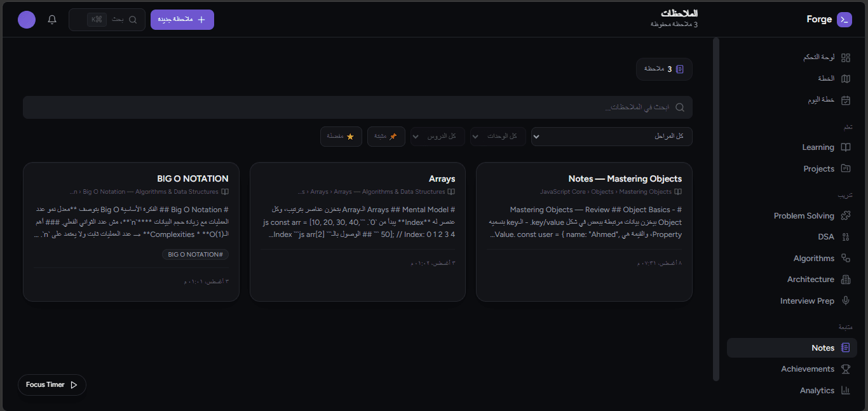Open the all units dropdown
This screenshot has height=411, width=868.
(498, 137)
